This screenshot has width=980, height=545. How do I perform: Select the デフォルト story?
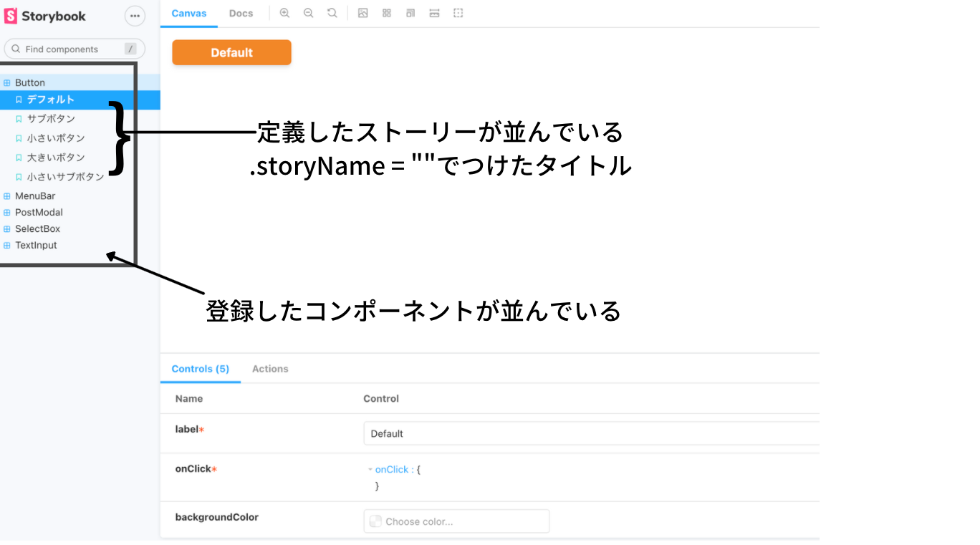[x=51, y=100]
